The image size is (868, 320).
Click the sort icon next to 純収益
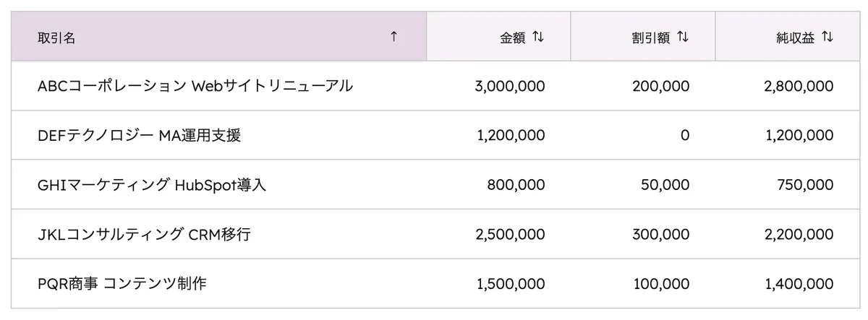(827, 38)
